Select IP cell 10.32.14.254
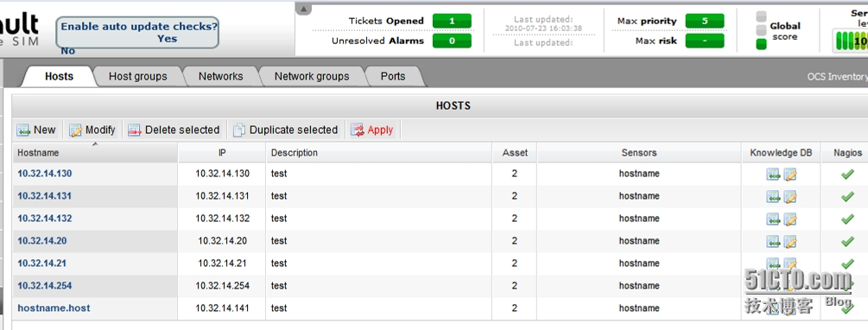The image size is (868, 330). (x=223, y=286)
